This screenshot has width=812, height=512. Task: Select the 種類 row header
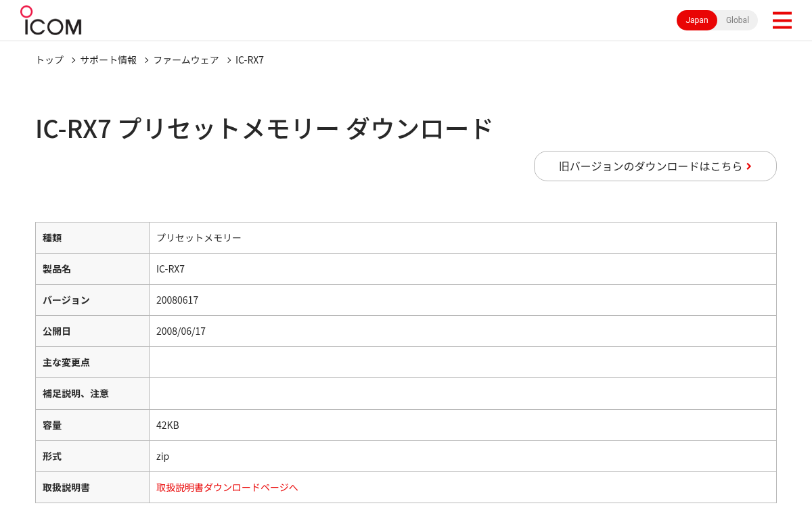pos(92,237)
